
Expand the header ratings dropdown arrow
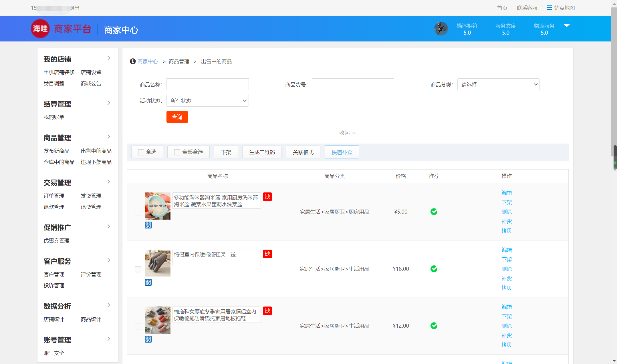(567, 26)
